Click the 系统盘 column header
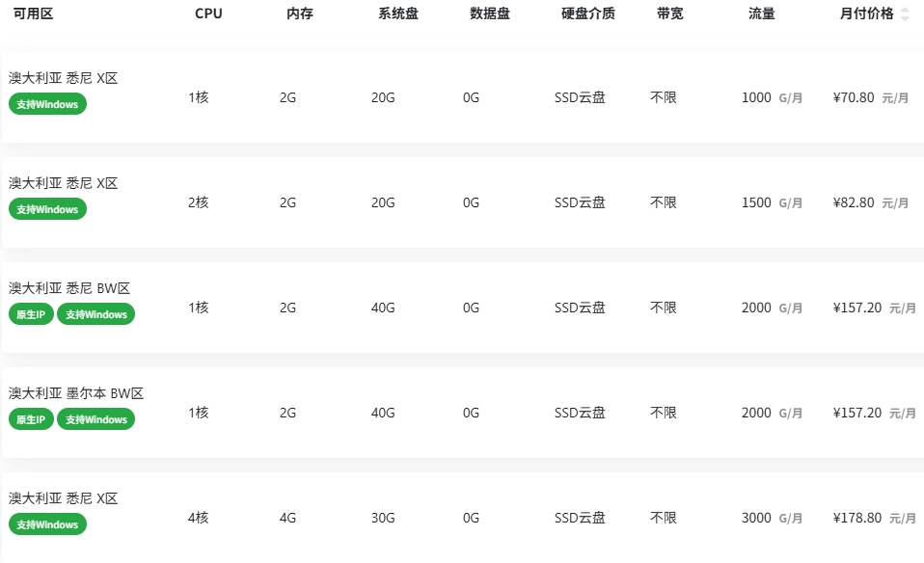The width and height of the screenshot is (924, 563). (398, 14)
